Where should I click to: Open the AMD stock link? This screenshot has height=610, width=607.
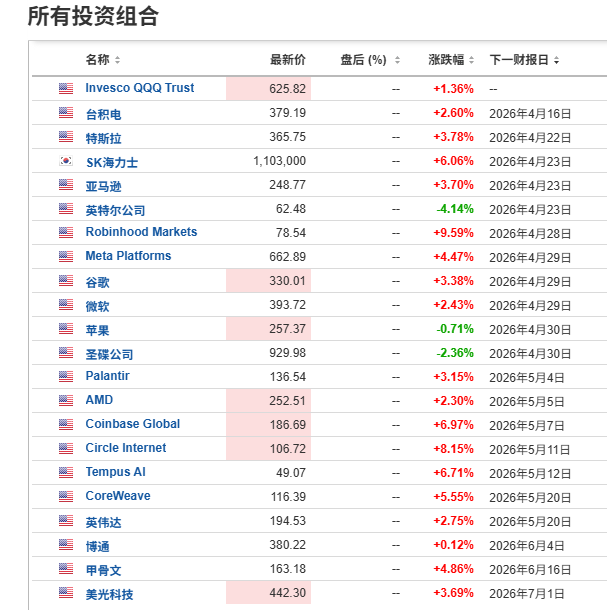[x=99, y=400]
